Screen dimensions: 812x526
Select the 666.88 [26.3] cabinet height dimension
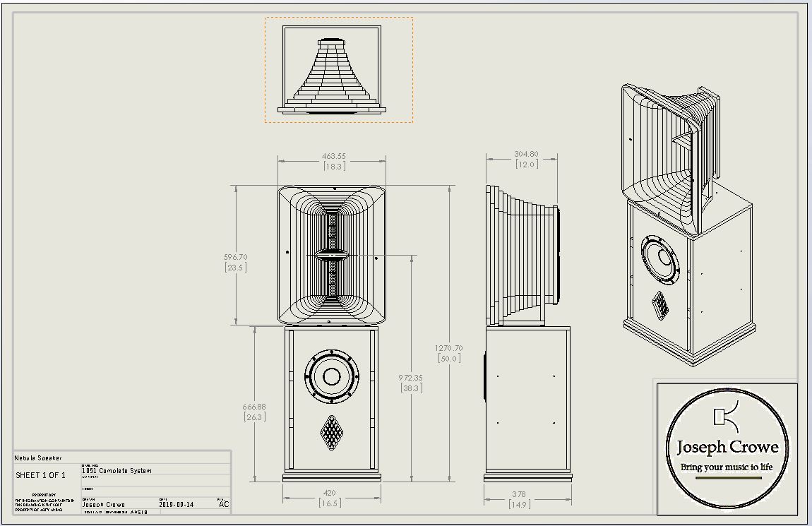click(254, 412)
